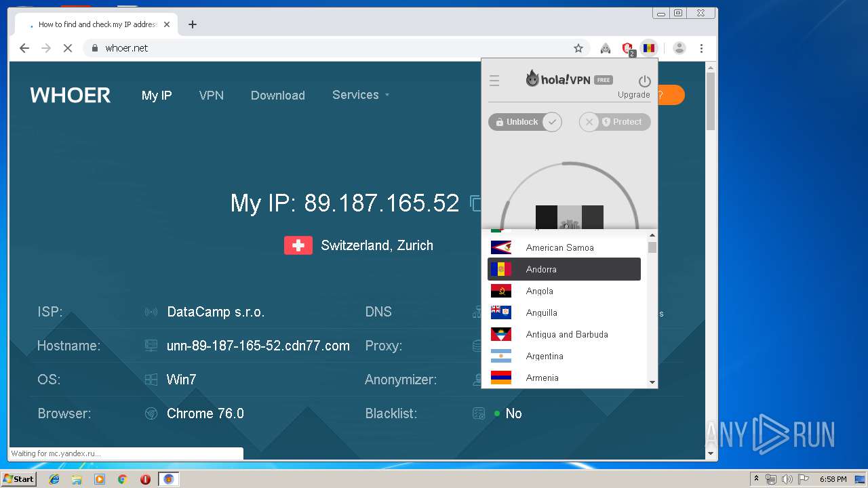Open Chrome from taskbar
Screen dimensions: 868x488
pos(123,479)
